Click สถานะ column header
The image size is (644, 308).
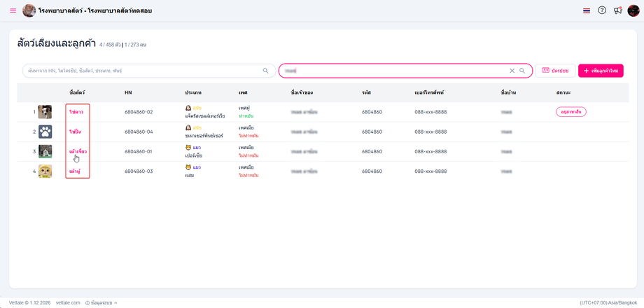point(563,93)
